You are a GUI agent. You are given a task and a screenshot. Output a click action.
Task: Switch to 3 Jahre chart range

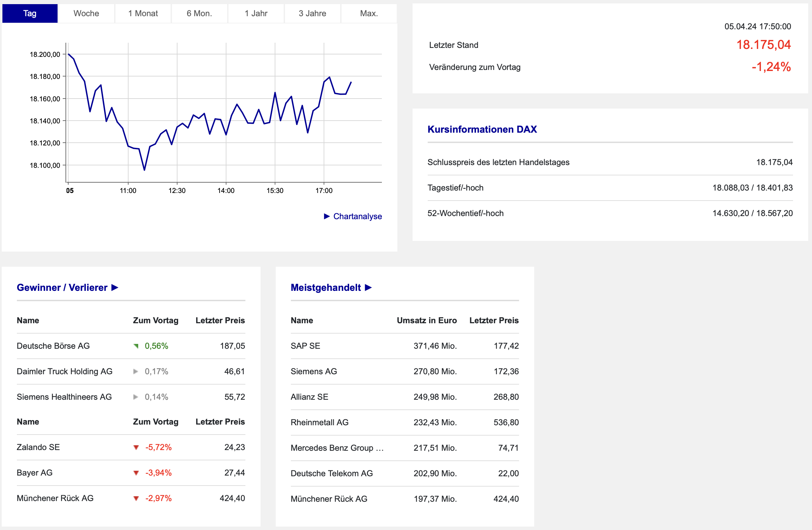(x=312, y=13)
